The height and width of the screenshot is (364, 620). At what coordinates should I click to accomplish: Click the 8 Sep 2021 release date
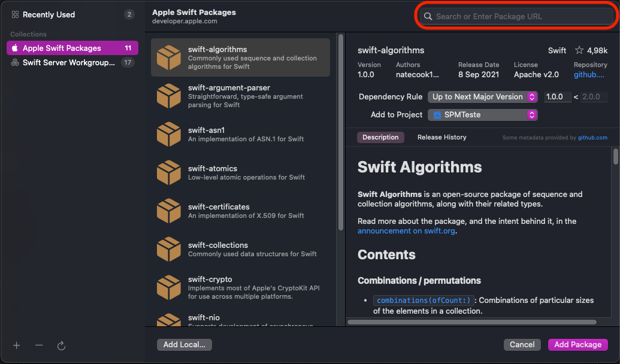(479, 75)
